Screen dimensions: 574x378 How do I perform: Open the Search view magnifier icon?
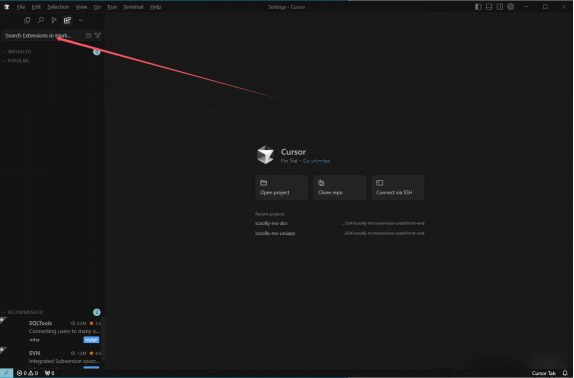[41, 20]
